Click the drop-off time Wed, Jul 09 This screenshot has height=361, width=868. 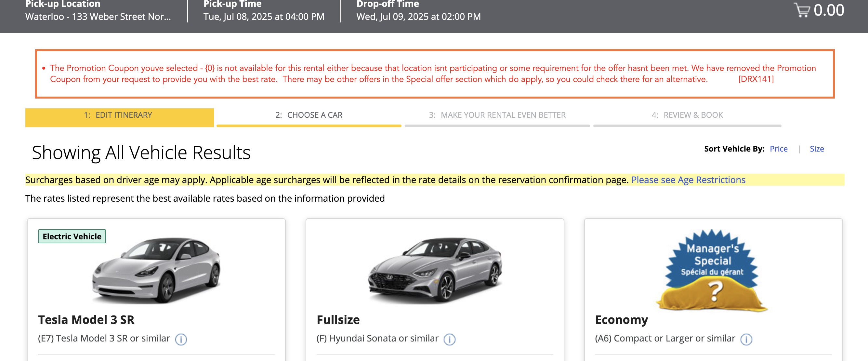click(x=418, y=17)
